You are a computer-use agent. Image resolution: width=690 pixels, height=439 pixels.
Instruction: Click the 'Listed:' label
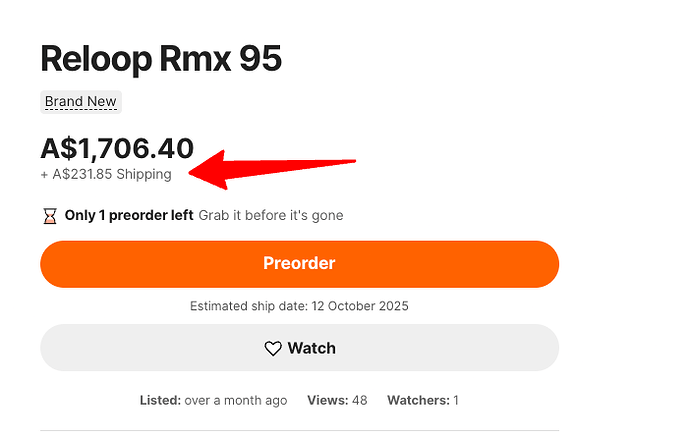coord(160,401)
